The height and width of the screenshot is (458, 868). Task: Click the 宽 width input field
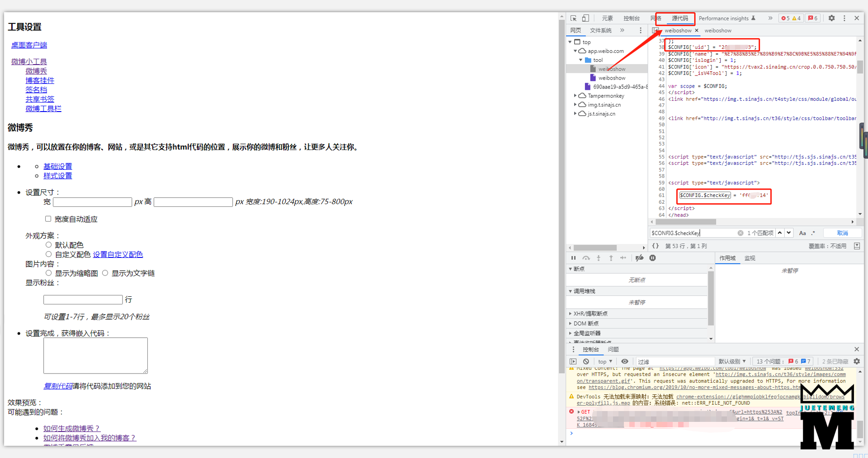[x=92, y=202]
